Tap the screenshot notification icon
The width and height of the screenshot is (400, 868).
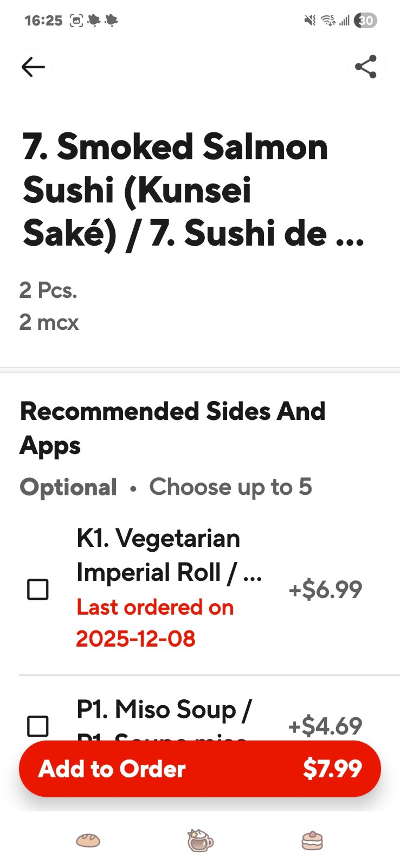click(76, 21)
